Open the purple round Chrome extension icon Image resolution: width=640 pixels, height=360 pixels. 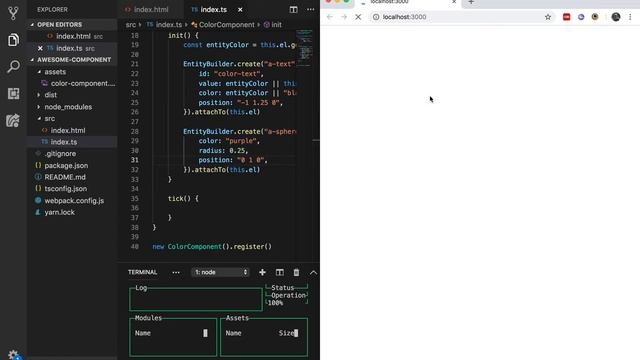[x=581, y=17]
